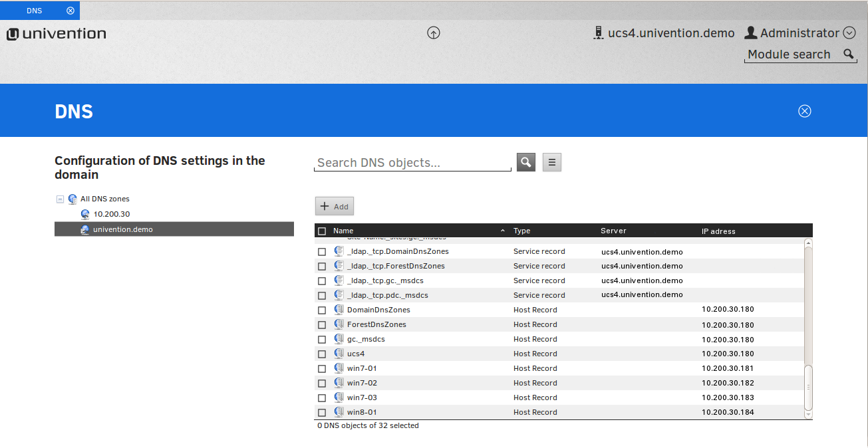Image resolution: width=868 pixels, height=448 pixels.
Task: Click the host record icon for win7-01
Action: tap(339, 368)
